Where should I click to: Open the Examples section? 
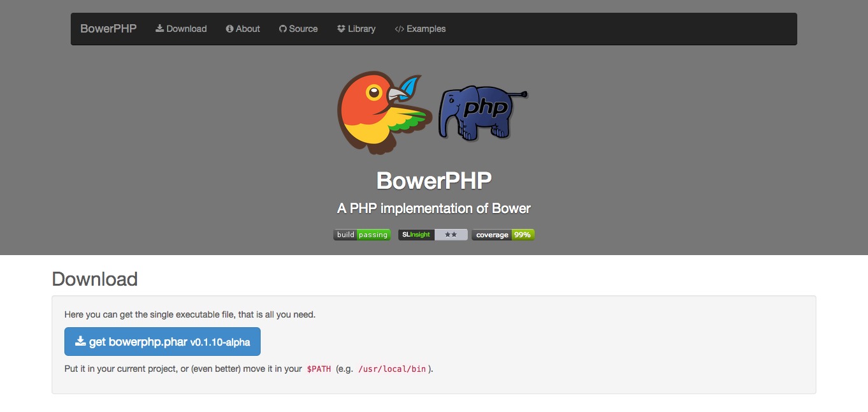(x=420, y=29)
